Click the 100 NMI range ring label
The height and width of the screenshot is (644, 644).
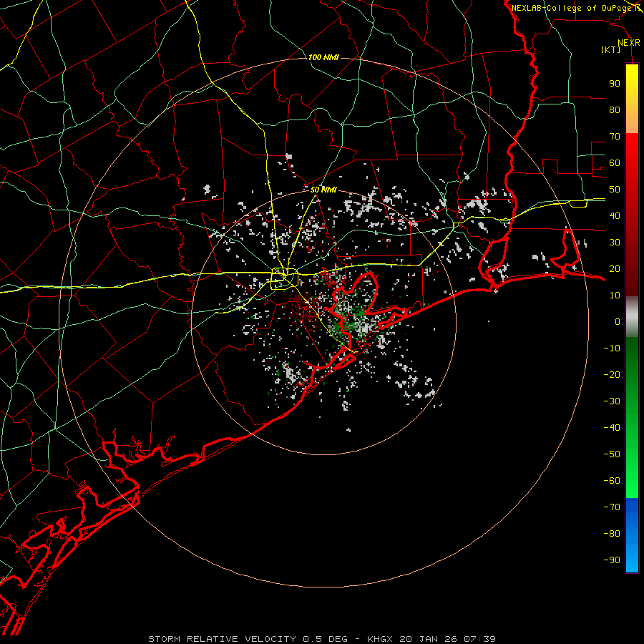[323, 57]
